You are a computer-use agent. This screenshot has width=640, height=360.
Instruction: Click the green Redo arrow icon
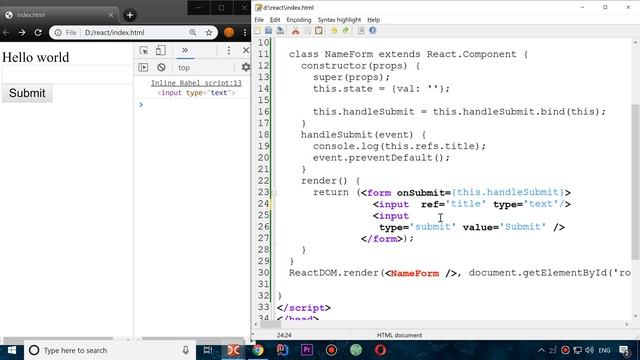[346, 31]
